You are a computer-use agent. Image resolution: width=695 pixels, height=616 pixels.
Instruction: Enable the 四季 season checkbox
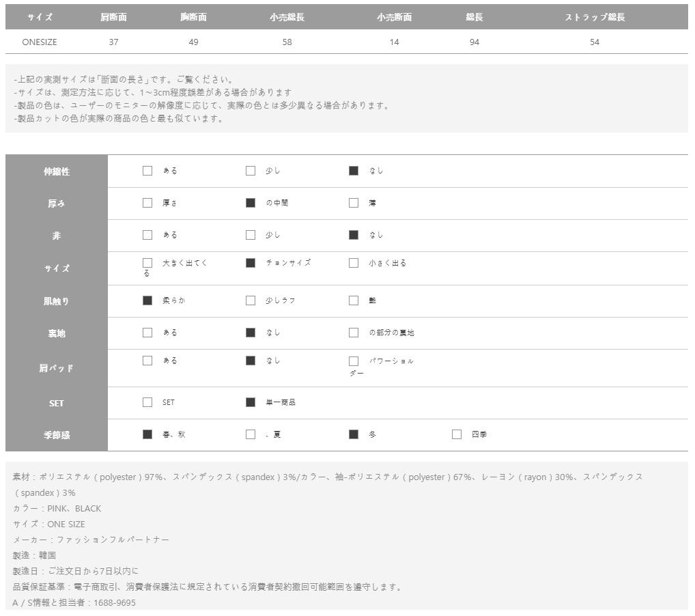click(457, 434)
